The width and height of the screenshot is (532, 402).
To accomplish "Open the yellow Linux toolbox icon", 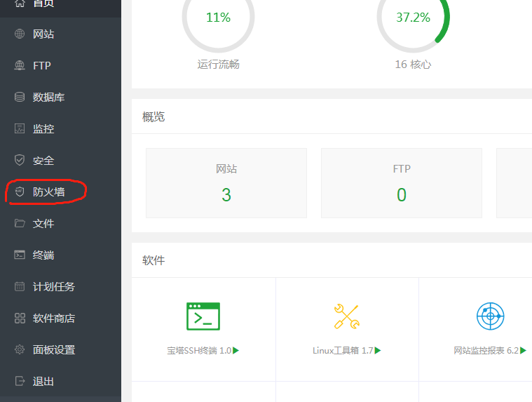I will pos(347,316).
